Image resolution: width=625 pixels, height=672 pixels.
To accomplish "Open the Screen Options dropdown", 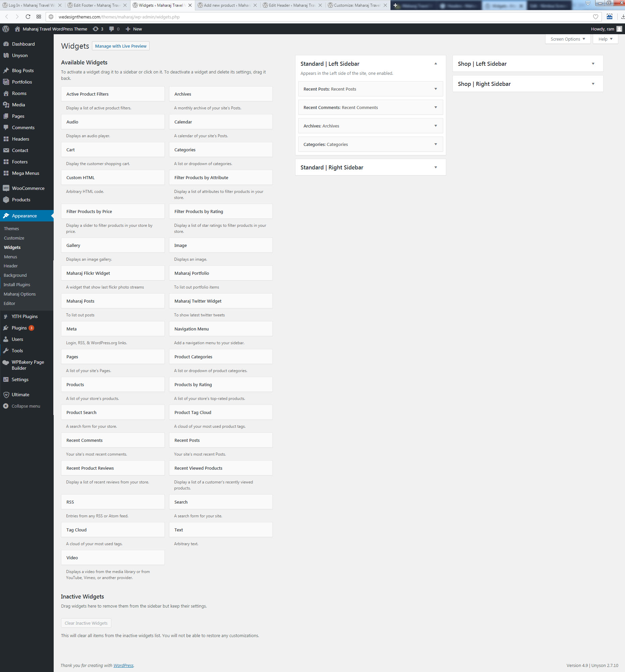I will pos(567,39).
